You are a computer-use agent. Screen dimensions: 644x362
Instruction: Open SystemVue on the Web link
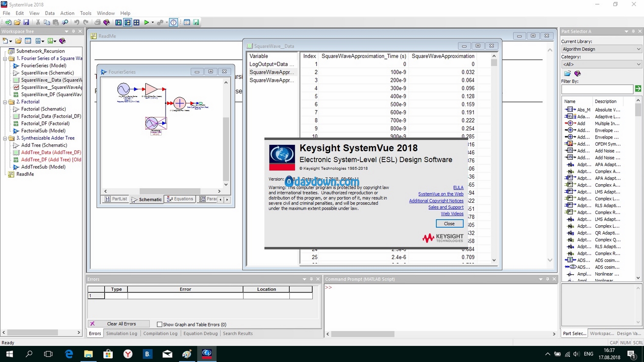(441, 194)
